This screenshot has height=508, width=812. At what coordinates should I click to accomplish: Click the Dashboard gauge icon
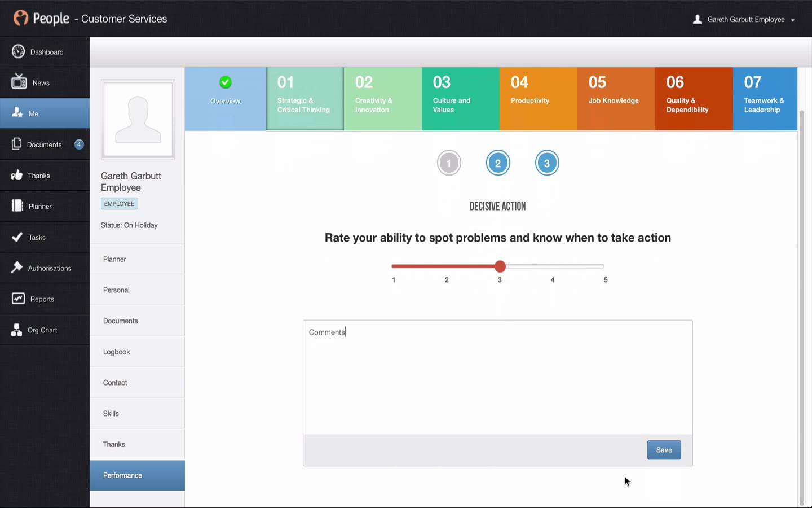(x=18, y=52)
